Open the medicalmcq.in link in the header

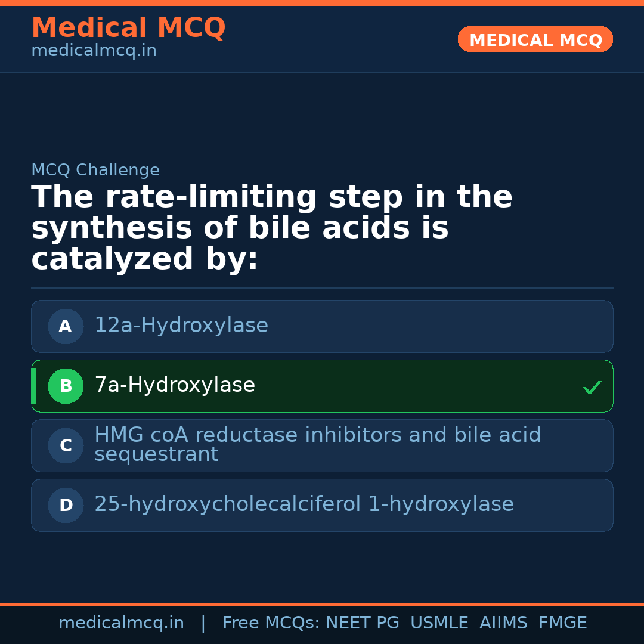[x=94, y=51]
